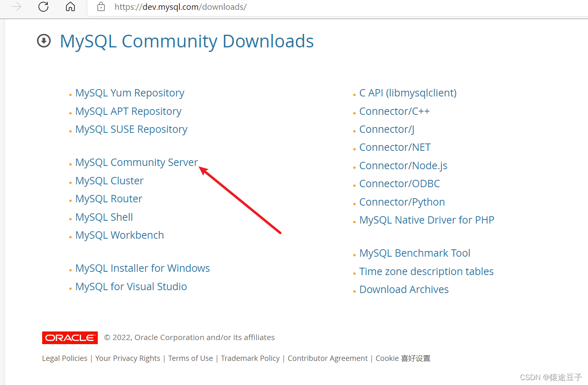Select MySQL Shell link
The width and height of the screenshot is (588, 385).
104,217
